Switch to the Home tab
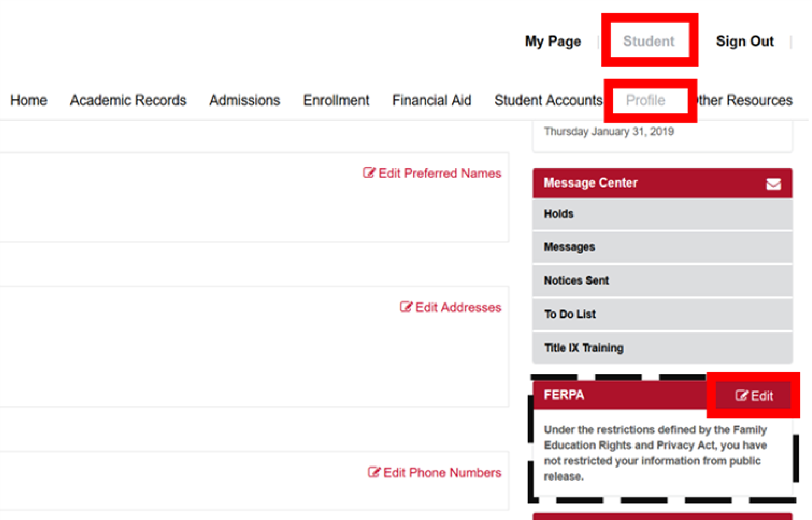The image size is (812, 520). 29,100
